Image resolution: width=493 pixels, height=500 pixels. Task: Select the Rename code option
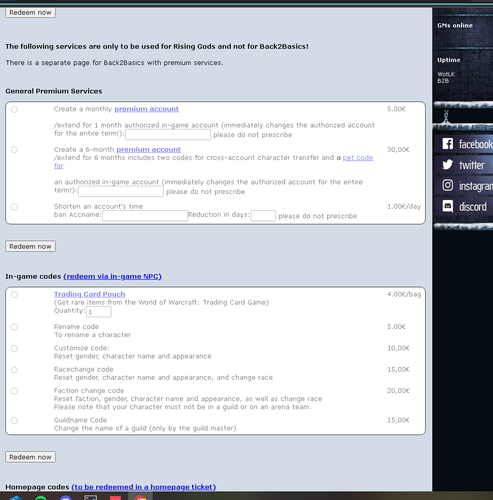tap(14, 327)
